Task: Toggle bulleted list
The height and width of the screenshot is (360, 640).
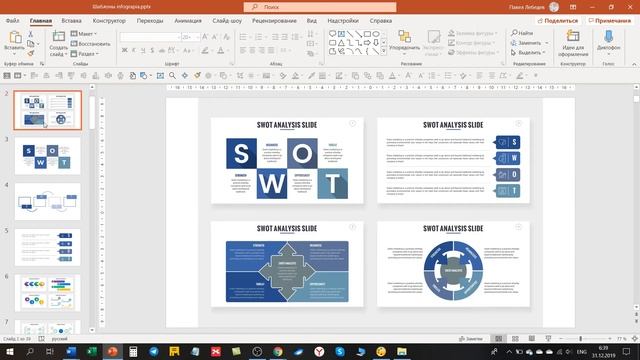Action: click(243, 37)
